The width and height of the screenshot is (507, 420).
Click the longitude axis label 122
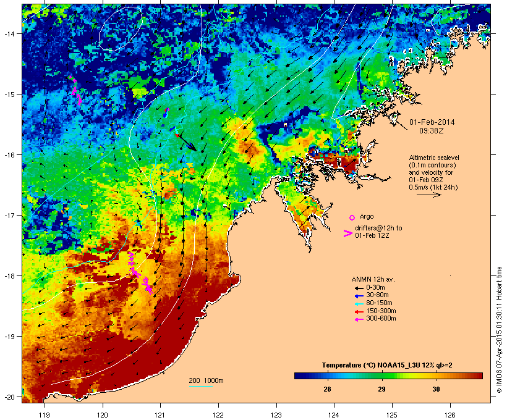pyautogui.click(x=218, y=415)
